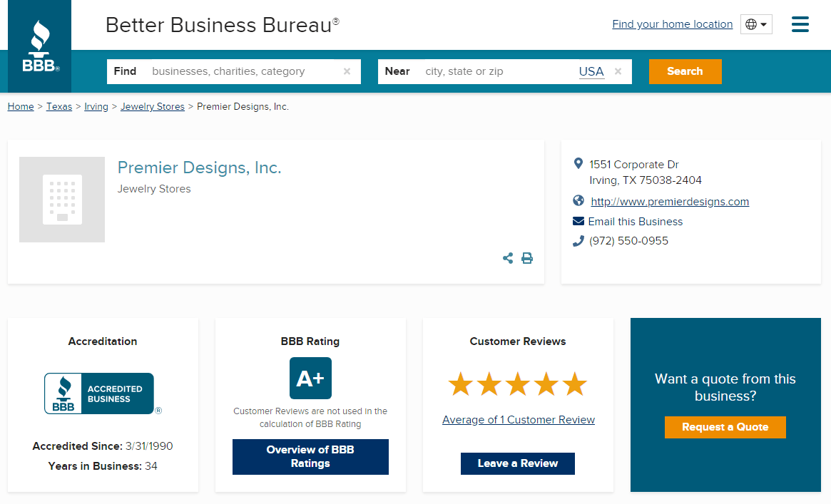831x504 pixels.
Task: Click the BBB Rating heading
Action: click(310, 341)
